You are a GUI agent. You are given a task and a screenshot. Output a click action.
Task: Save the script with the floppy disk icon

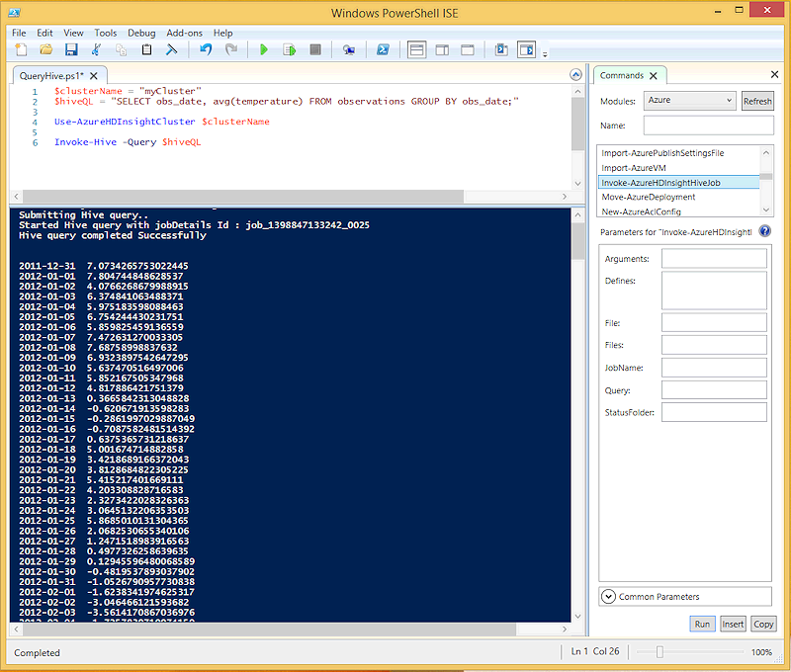[71, 49]
